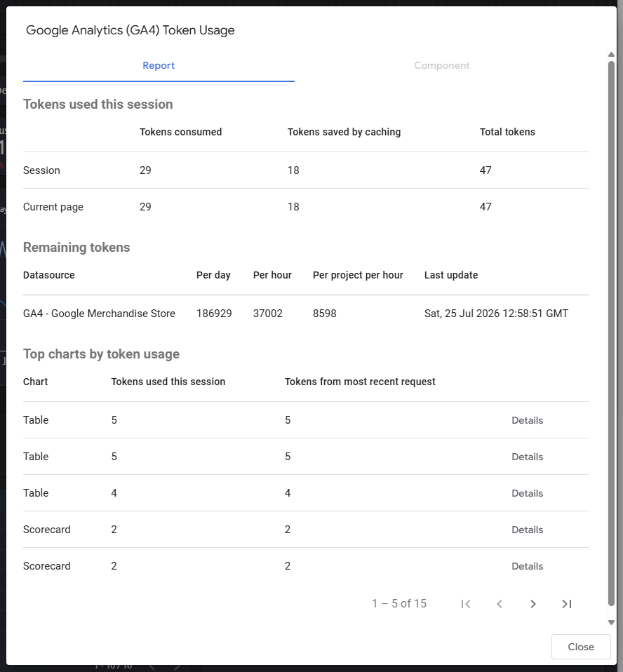Click the 'Per day' column header
Viewport: 623px width, 672px height.
[x=213, y=275]
